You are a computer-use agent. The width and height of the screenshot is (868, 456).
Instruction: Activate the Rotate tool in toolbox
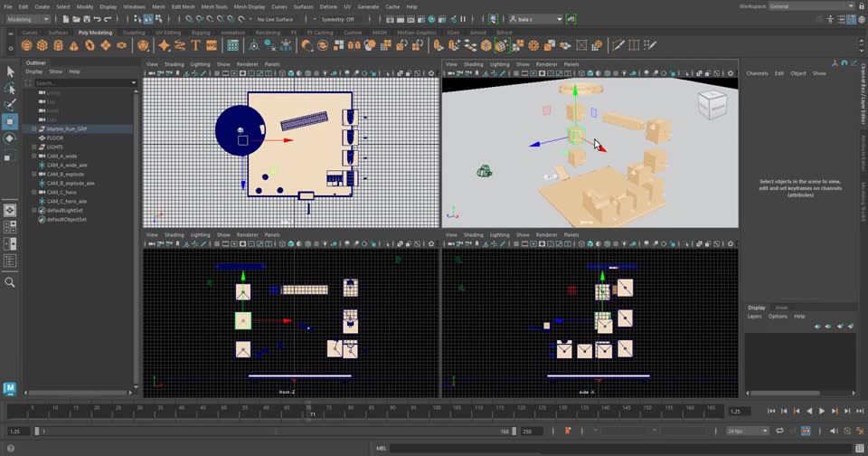[10, 138]
